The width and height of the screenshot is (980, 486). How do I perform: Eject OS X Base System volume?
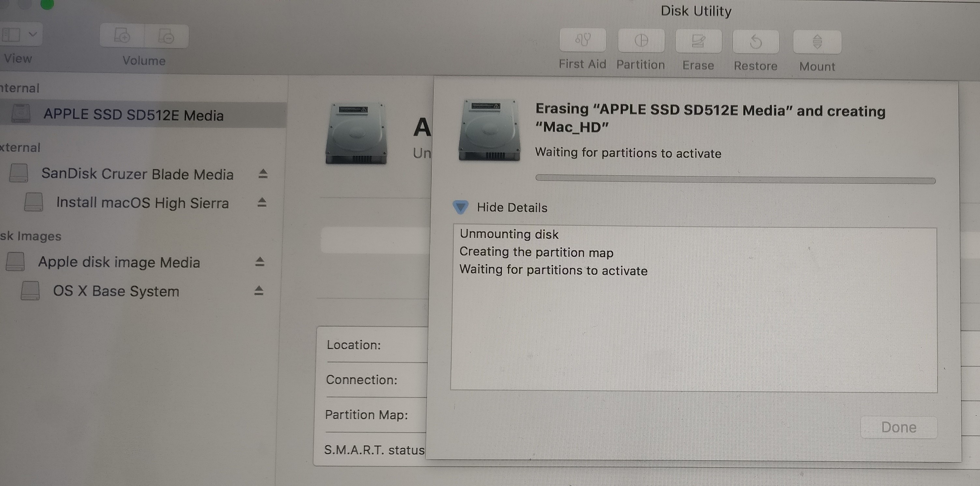259,291
